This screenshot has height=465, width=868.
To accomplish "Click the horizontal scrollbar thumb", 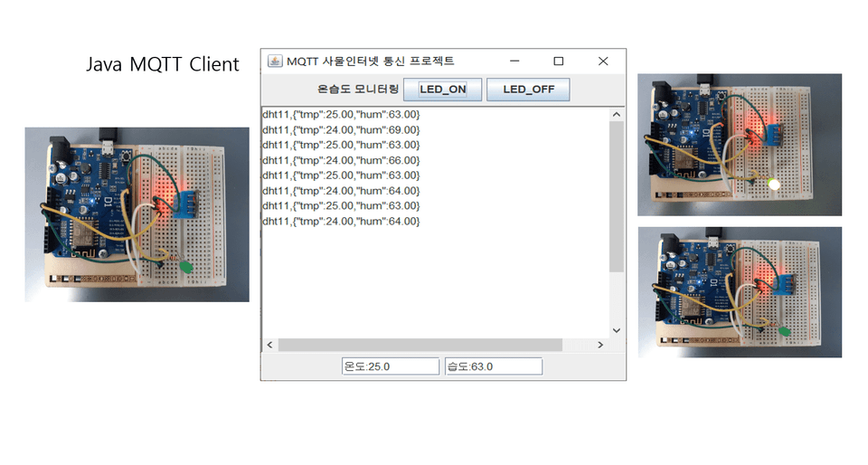I will [x=420, y=345].
